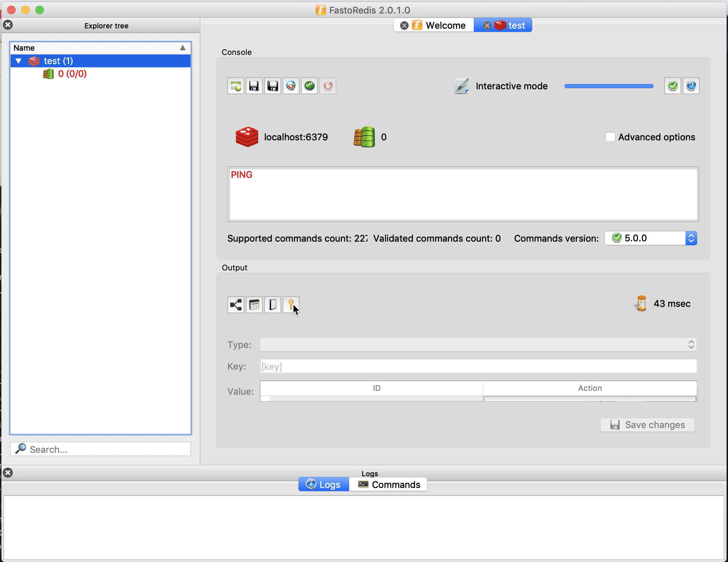Click the Action column header in Value table
The width and height of the screenshot is (728, 562).
click(x=590, y=388)
